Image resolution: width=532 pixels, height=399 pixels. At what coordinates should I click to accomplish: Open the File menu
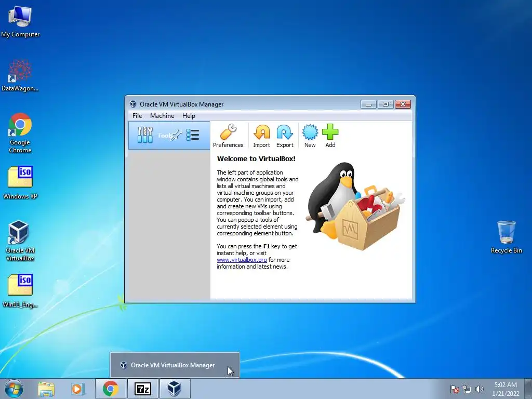[137, 116]
